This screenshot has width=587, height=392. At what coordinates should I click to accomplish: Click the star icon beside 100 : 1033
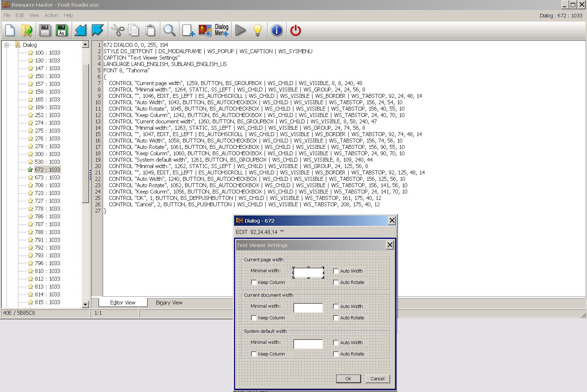tap(31, 53)
